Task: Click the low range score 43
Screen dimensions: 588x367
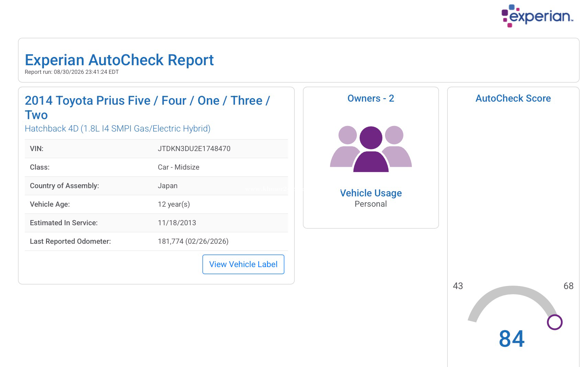Action: click(458, 286)
